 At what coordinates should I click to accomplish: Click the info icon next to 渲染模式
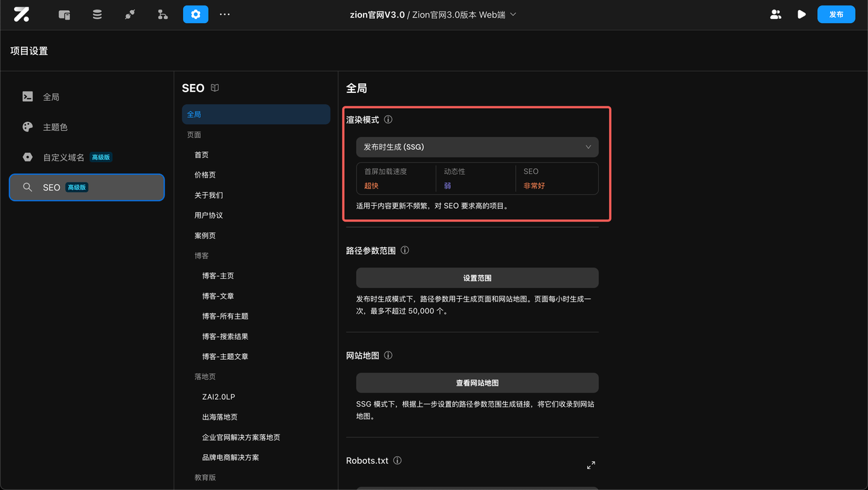[x=388, y=119]
